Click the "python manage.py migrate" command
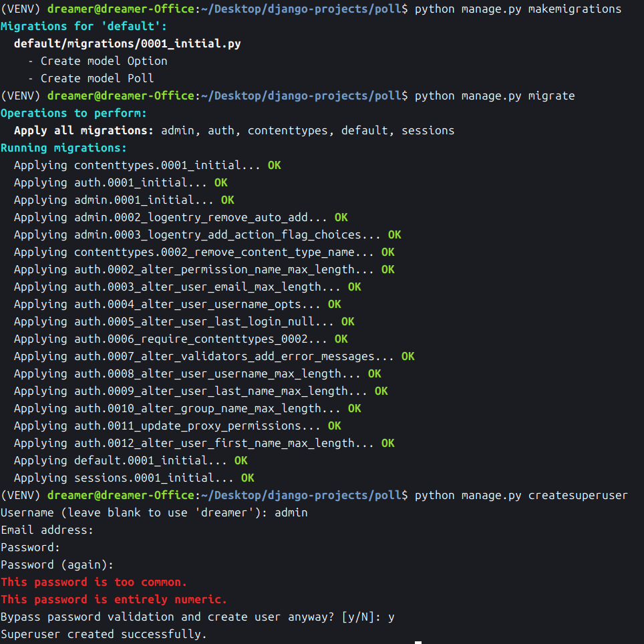Screen dimensions: 644x644 point(494,96)
